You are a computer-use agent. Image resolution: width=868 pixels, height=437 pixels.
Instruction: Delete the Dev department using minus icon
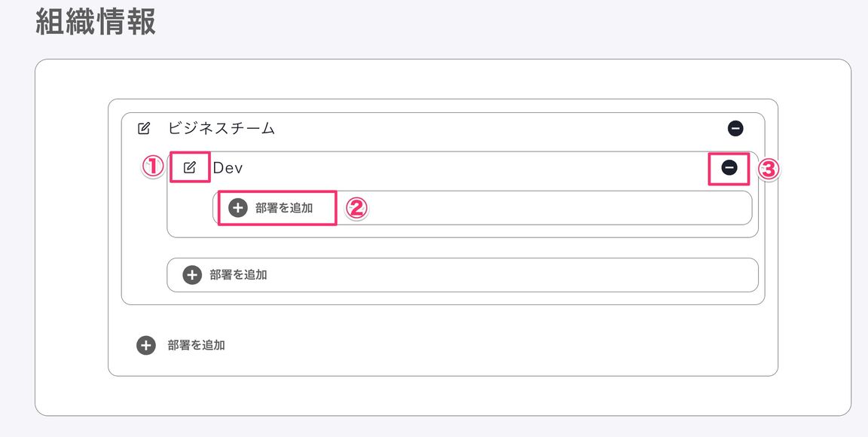pyautogui.click(x=729, y=167)
